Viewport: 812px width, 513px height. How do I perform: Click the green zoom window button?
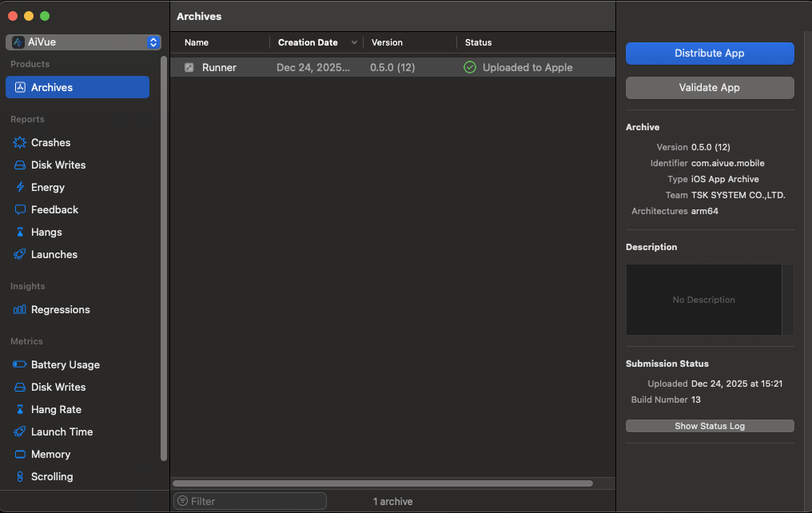click(x=45, y=16)
